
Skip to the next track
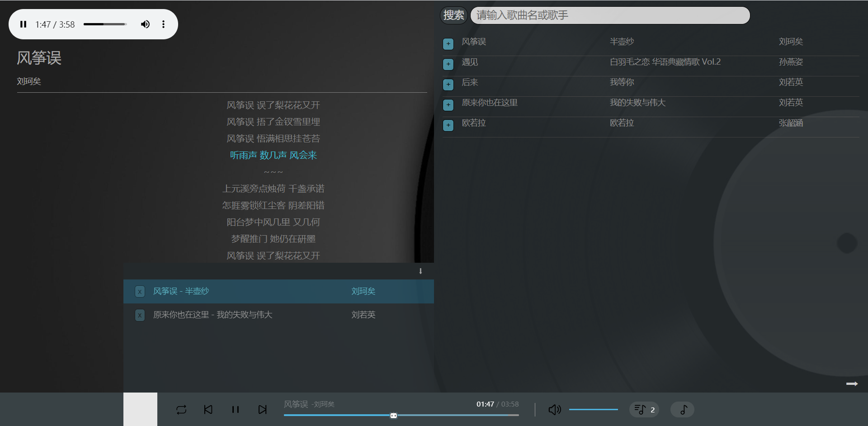[263, 410]
